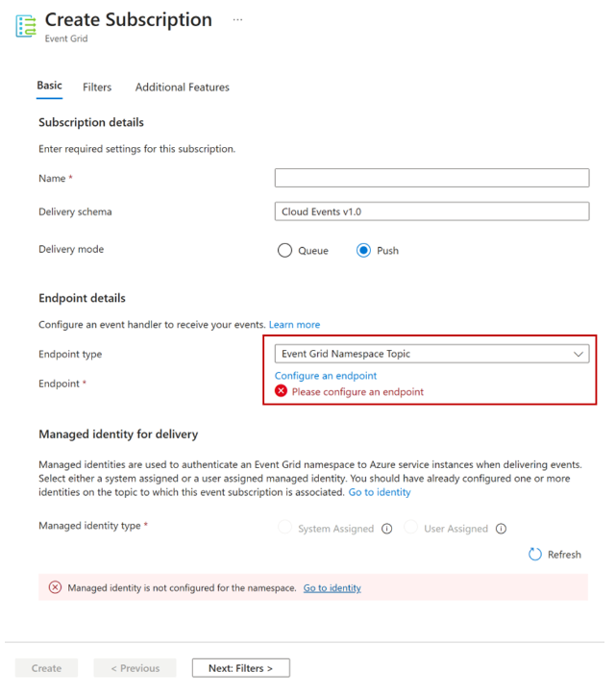Screen dimensions: 616x694
Task: Click the Event Grid subscription icon
Action: (x=26, y=26)
